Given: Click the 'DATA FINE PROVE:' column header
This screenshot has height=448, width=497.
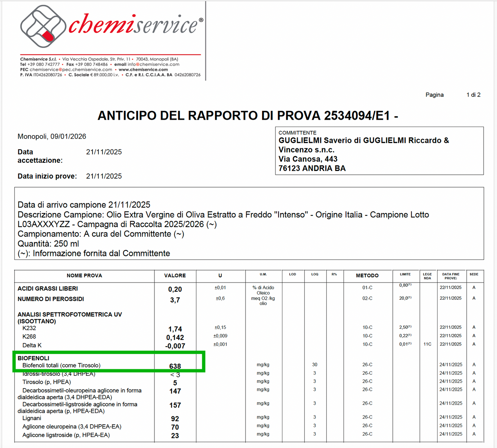Looking at the screenshot, I should pos(451,276).
